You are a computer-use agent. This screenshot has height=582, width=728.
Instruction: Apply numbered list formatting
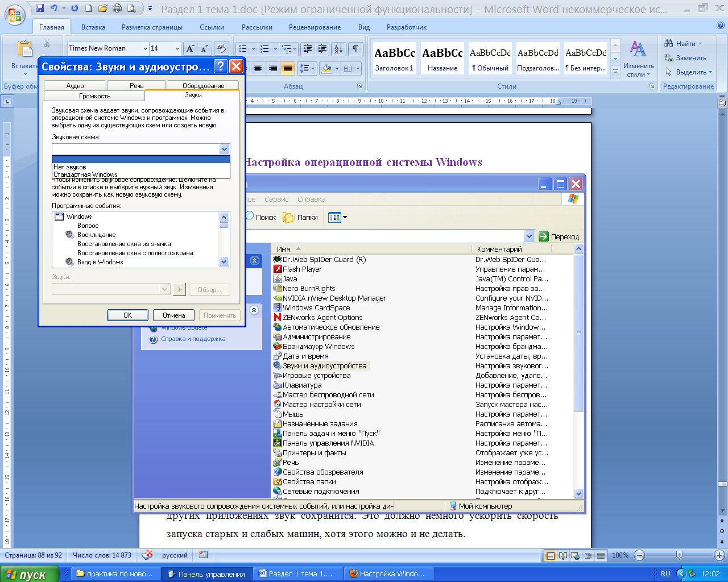point(264,49)
